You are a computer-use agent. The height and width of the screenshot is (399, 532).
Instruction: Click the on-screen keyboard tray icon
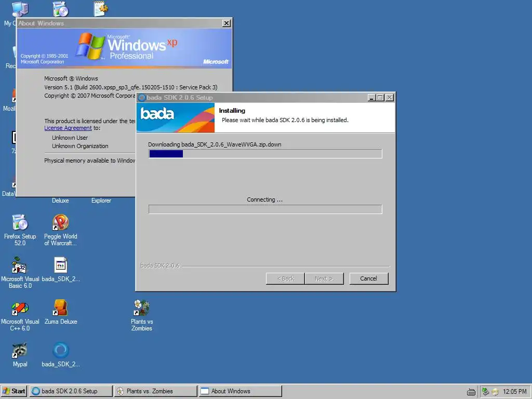pyautogui.click(x=471, y=392)
